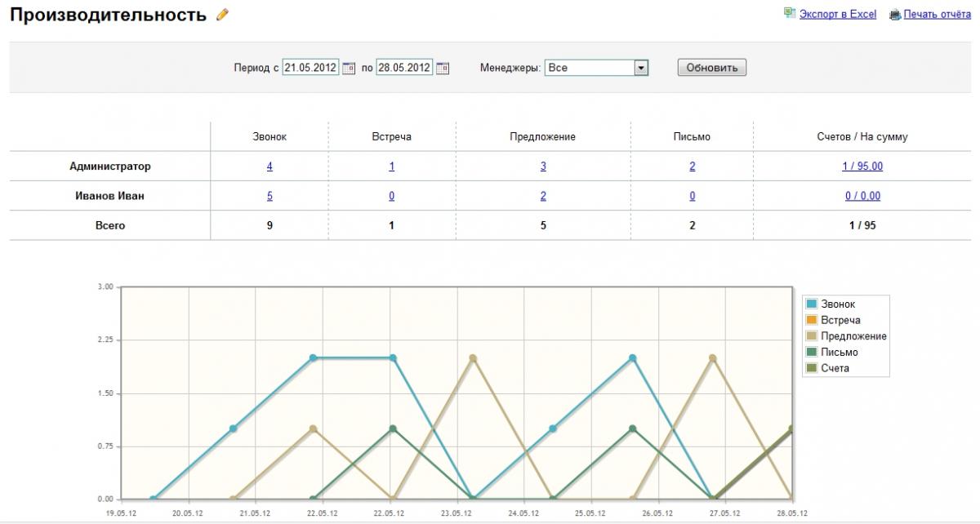Open Иванов Иван's proposals count link
Screen dimensions: 980x524
(543, 196)
